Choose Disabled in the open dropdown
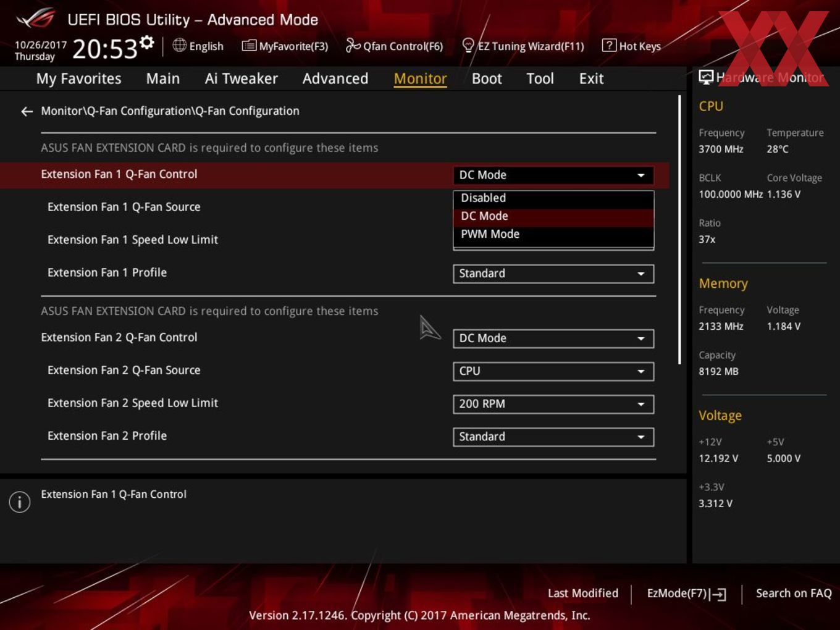840x630 pixels. (x=553, y=198)
